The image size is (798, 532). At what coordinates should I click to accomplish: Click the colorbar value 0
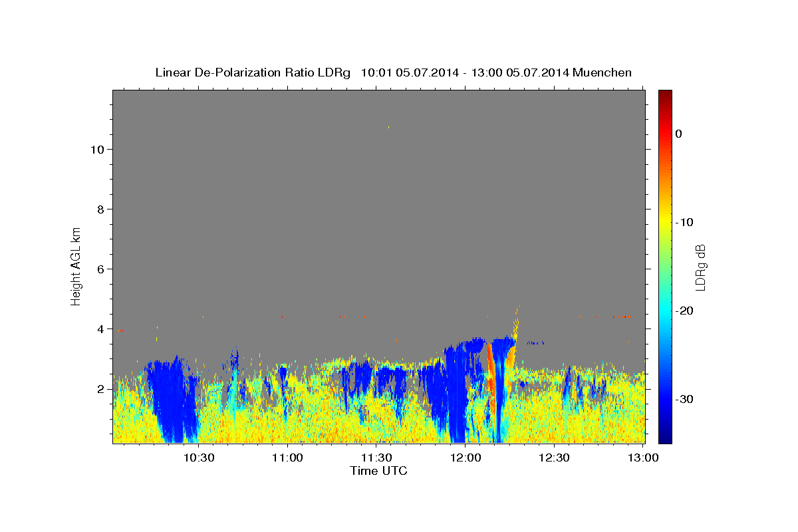pyautogui.click(x=678, y=134)
